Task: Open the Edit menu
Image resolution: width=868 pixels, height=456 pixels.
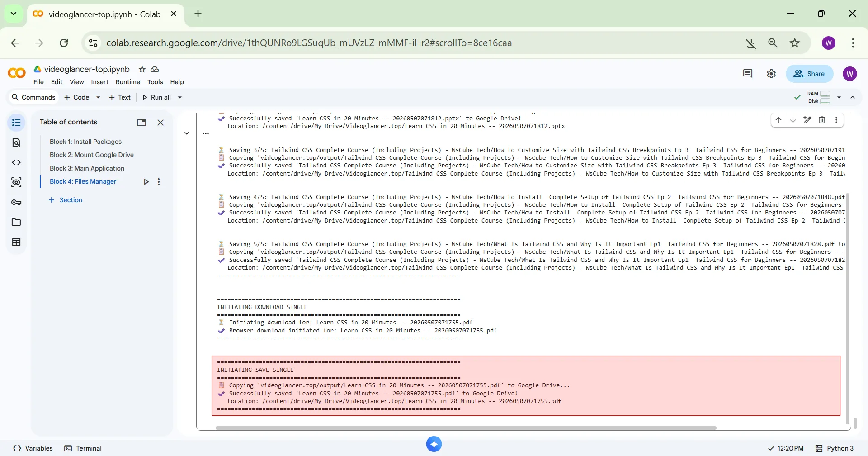Action: pos(57,82)
